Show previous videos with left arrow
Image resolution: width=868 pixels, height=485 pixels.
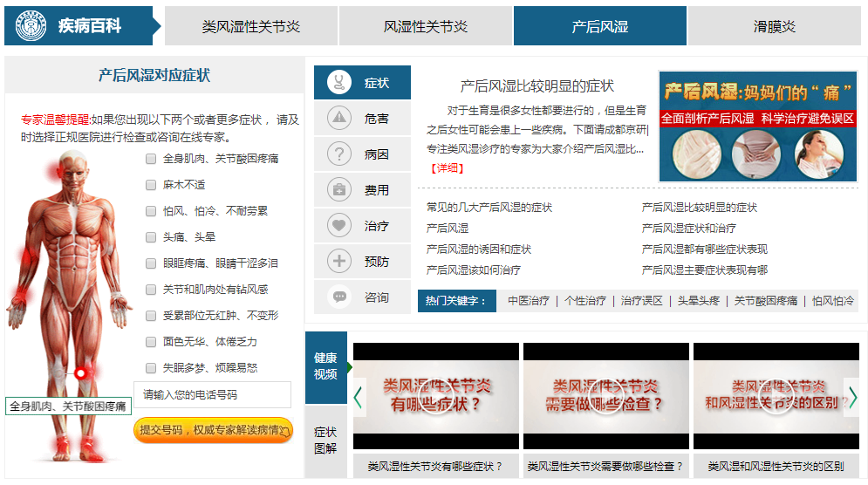tap(359, 397)
